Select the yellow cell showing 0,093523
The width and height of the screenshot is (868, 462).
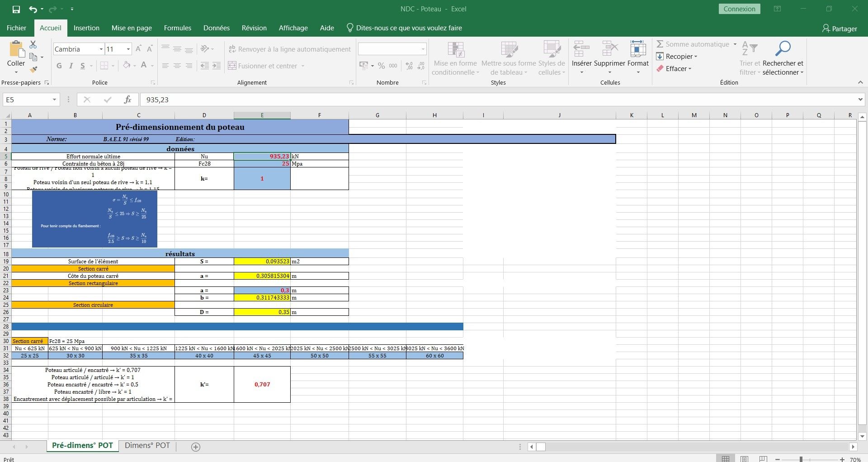pos(262,262)
